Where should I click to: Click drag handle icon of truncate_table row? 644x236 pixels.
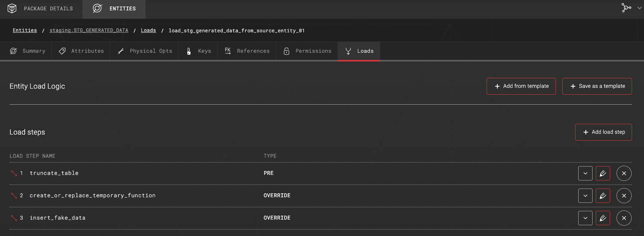14,173
